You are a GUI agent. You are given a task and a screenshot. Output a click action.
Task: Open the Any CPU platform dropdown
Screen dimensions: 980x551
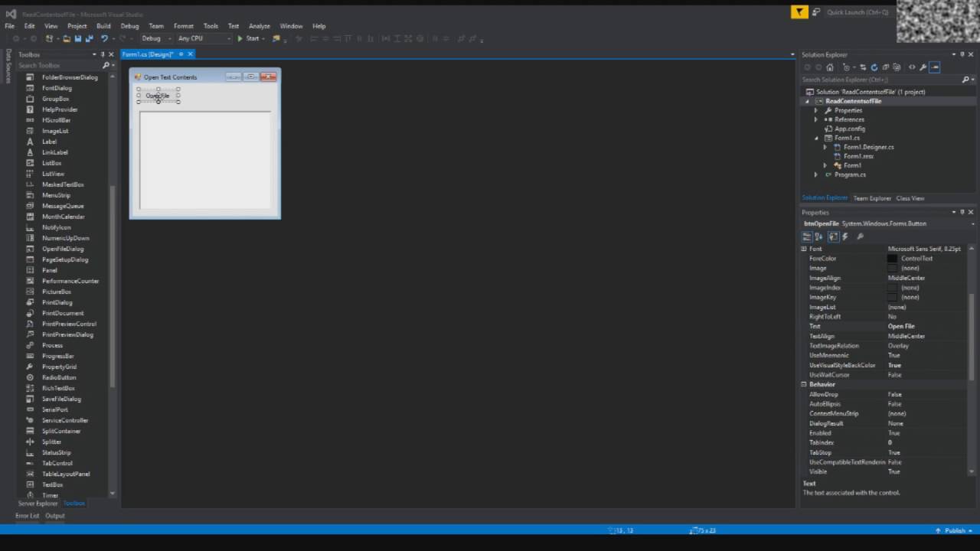tap(204, 38)
